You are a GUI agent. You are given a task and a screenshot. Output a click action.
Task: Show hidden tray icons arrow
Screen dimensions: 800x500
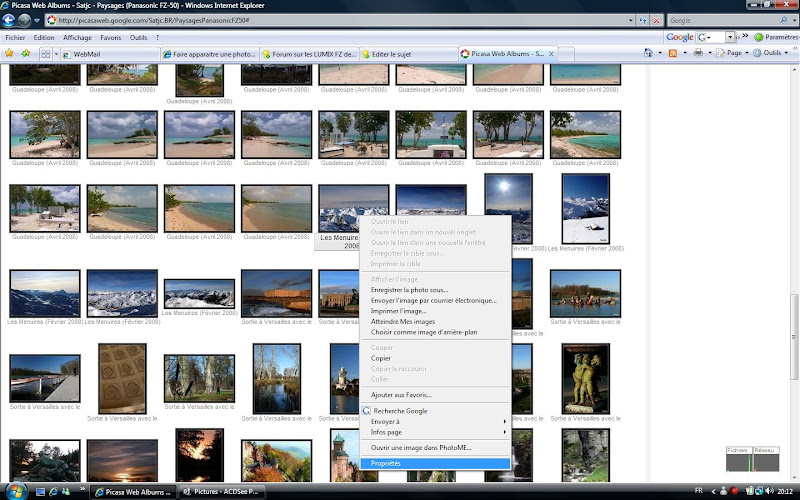click(x=713, y=491)
